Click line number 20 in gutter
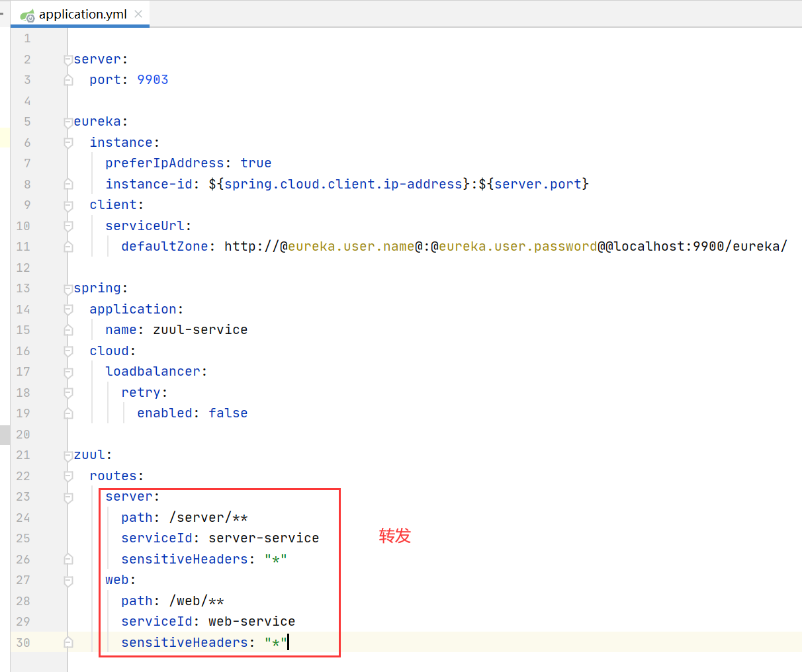This screenshot has width=802, height=672. click(x=23, y=435)
